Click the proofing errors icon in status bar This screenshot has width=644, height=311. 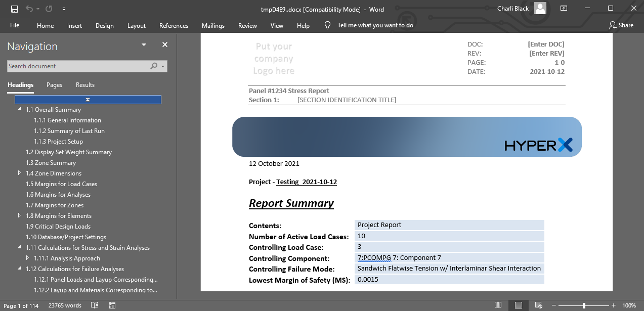95,305
